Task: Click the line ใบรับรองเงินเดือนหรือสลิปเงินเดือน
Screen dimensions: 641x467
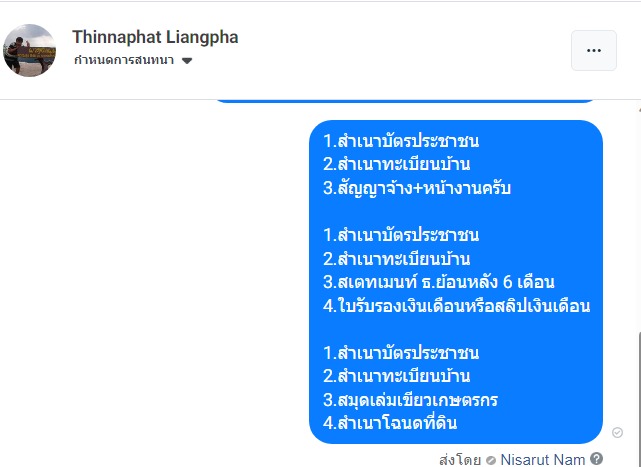Action: click(456, 306)
